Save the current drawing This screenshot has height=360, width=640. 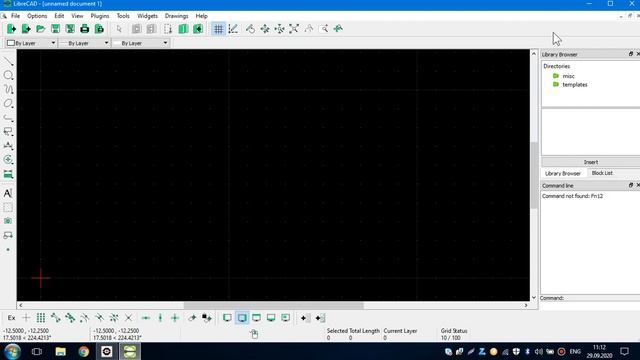(x=55, y=29)
